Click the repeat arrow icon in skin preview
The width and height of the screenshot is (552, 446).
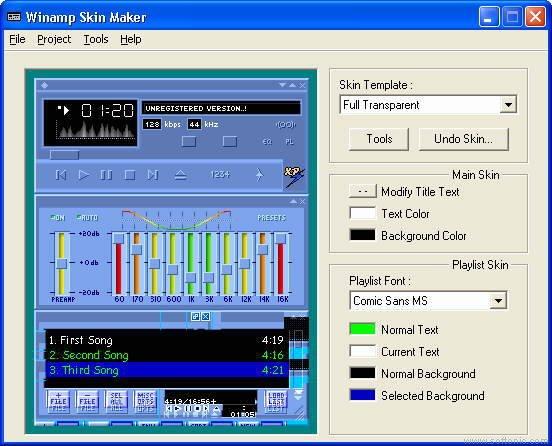click(x=259, y=175)
